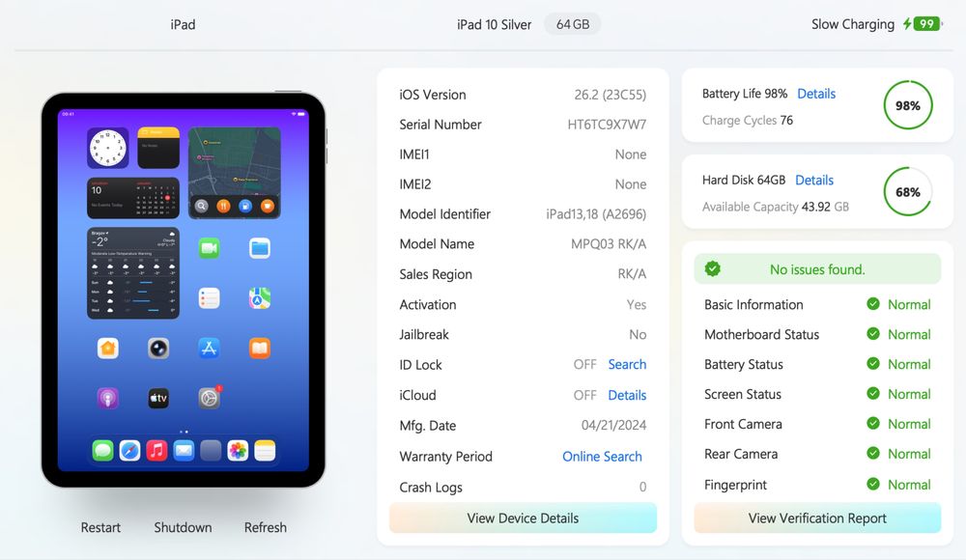The image size is (966, 560).
Task: Click the Available Capacity 43.92 GB text
Action: click(x=776, y=207)
